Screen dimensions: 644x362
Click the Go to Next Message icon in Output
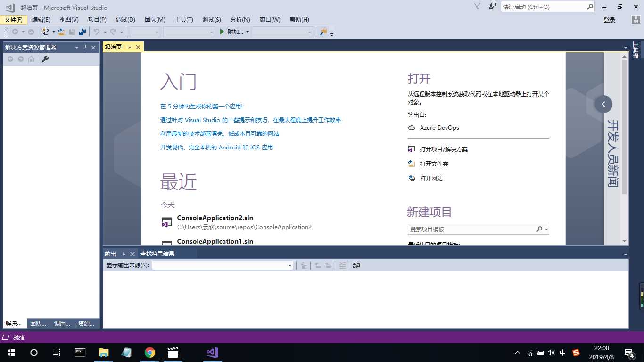click(x=328, y=265)
